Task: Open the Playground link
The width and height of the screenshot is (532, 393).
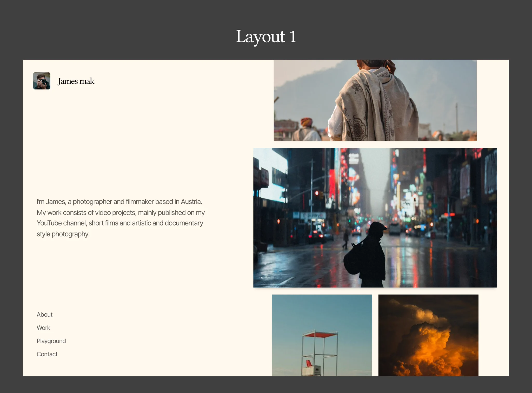Action: pos(51,341)
